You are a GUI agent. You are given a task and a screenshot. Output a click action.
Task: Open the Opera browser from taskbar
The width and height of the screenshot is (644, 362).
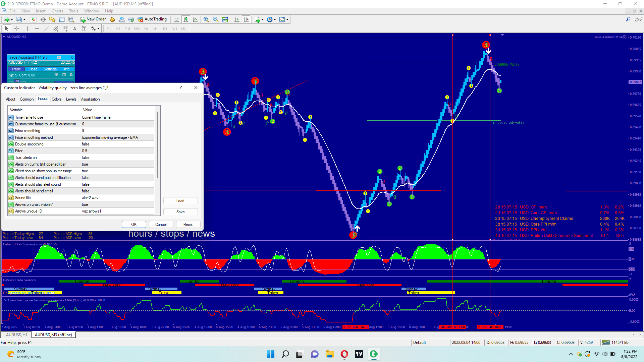pos(344,354)
